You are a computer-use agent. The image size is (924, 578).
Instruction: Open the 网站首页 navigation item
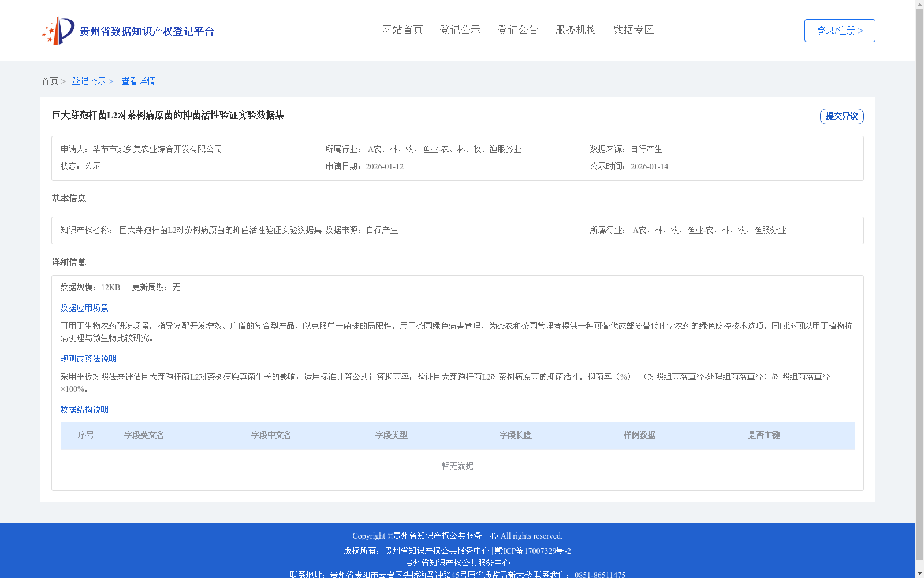(403, 29)
